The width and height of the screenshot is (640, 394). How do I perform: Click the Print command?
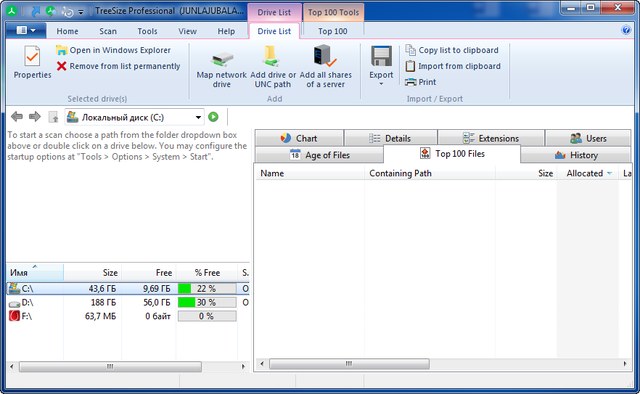[x=420, y=82]
